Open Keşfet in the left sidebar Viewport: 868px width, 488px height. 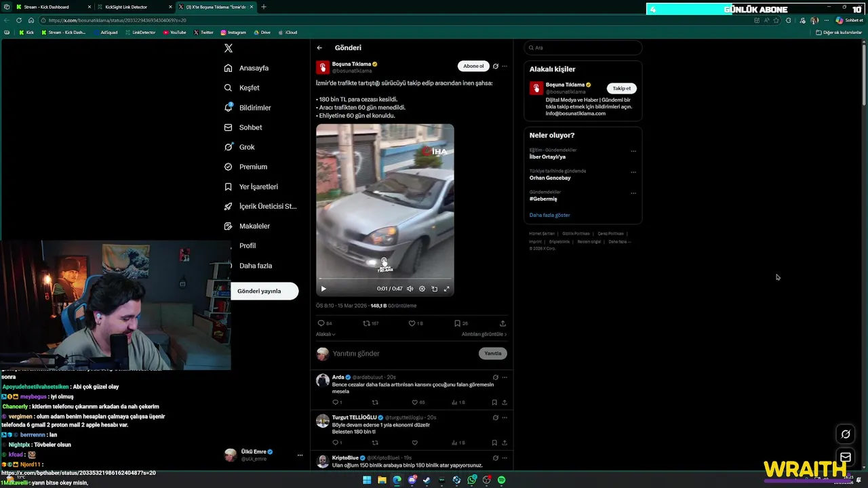(x=242, y=87)
